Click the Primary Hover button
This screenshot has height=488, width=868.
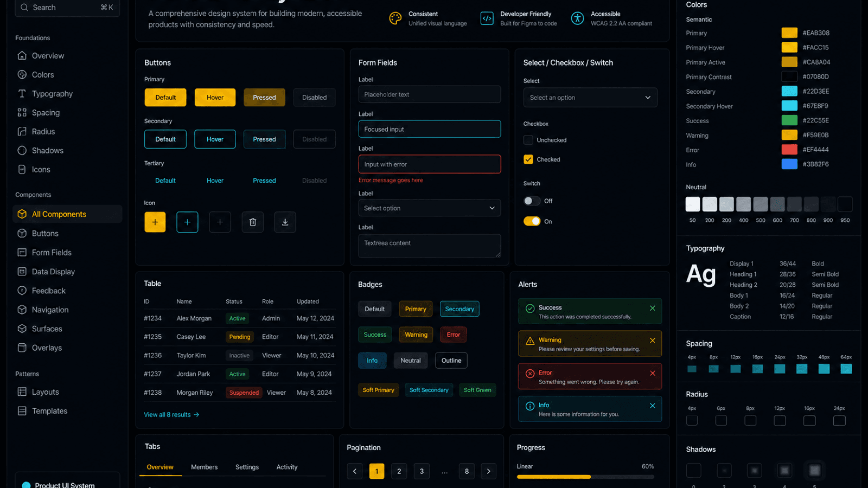click(x=215, y=98)
